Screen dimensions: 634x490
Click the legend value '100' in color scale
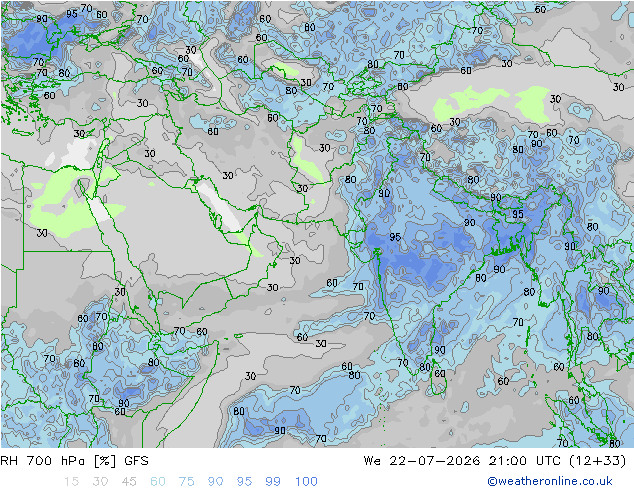click(x=306, y=481)
